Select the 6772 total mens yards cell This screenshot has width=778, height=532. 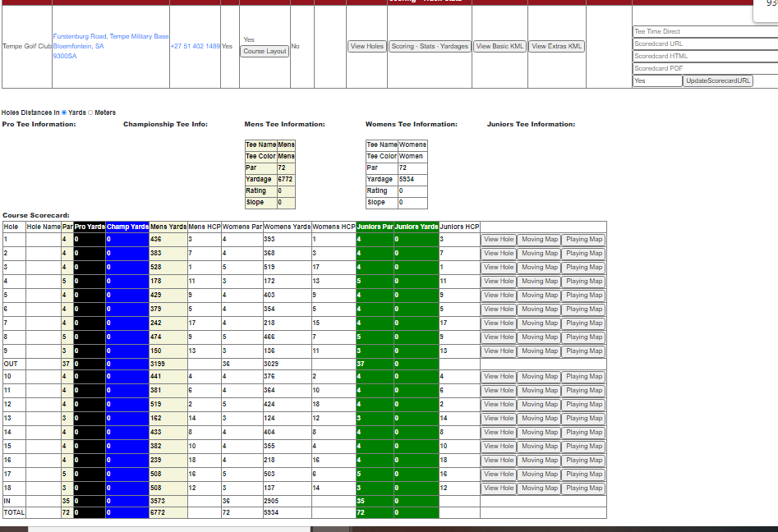coord(168,512)
